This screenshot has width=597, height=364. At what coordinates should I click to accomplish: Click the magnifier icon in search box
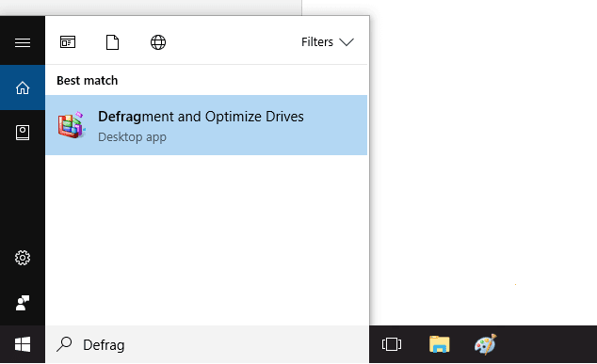[x=64, y=344]
